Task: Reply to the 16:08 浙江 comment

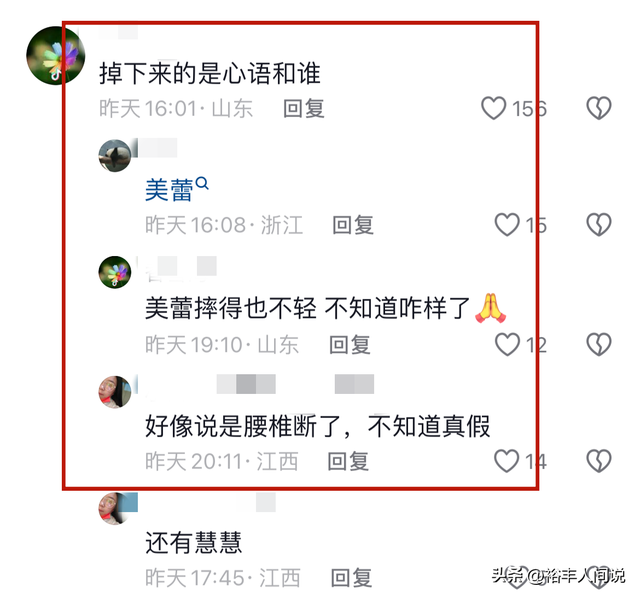Action: pyautogui.click(x=353, y=225)
